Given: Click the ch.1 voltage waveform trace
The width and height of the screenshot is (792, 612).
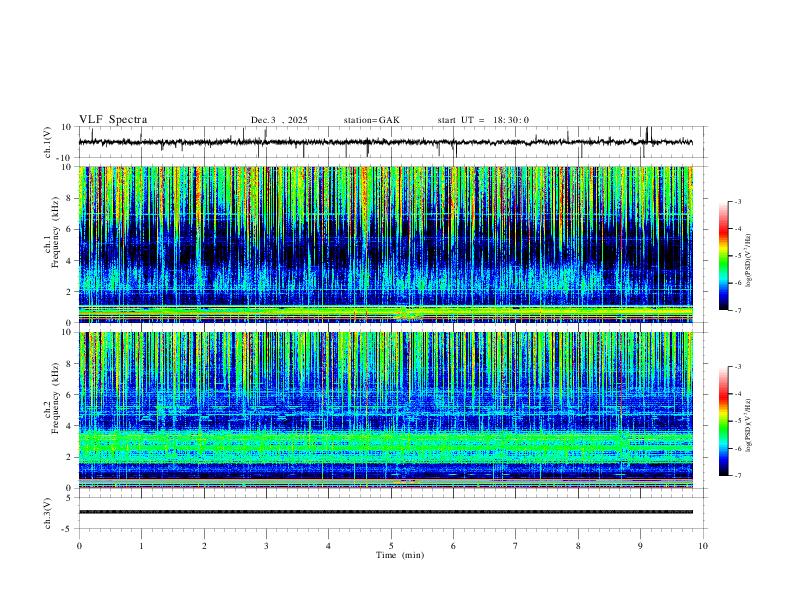Looking at the screenshot, I should coord(385,142).
